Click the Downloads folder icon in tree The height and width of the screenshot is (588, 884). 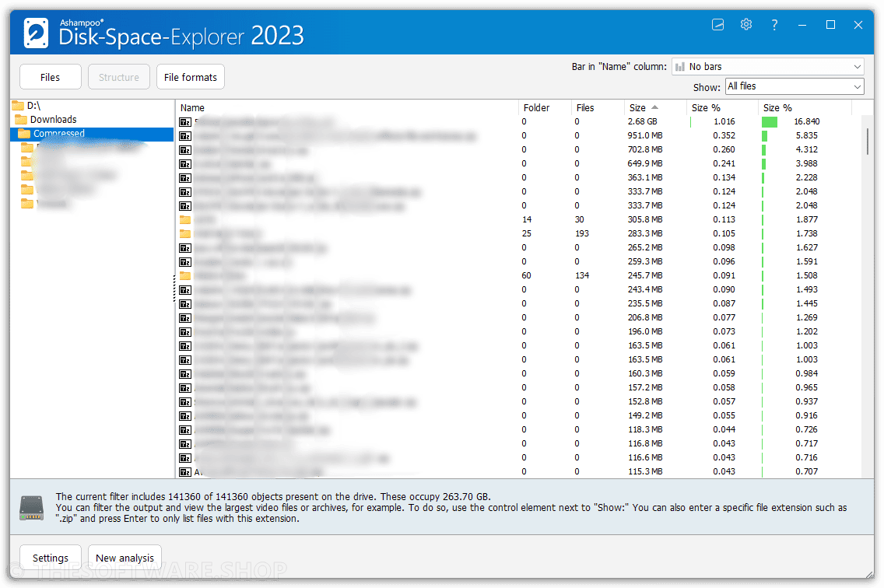(x=22, y=120)
